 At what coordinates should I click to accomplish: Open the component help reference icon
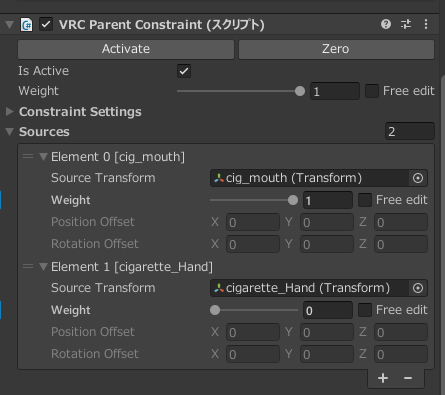386,24
